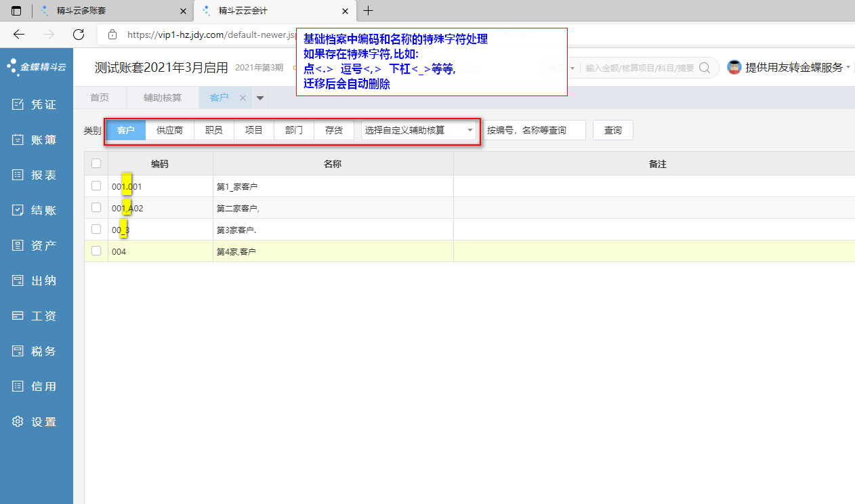Expand the 提供用友转金蝶服务 user menu
The width and height of the screenshot is (855, 504).
tap(848, 67)
